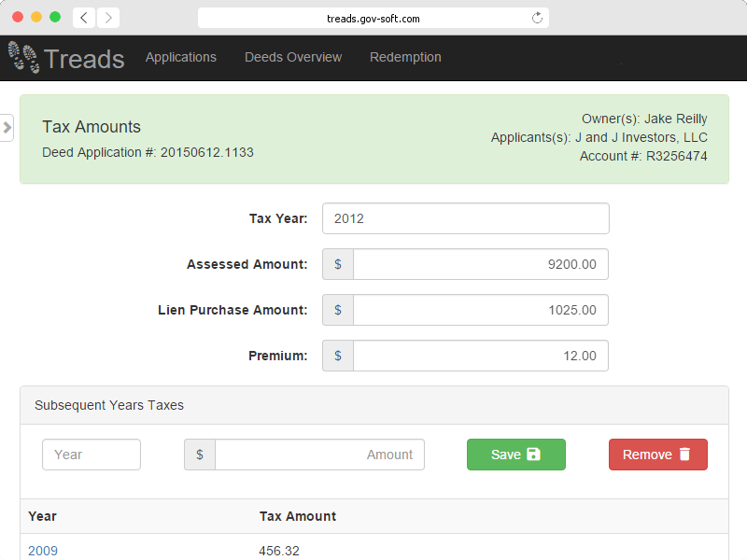Focus the Tax Year input field
747x560 pixels.
(465, 218)
